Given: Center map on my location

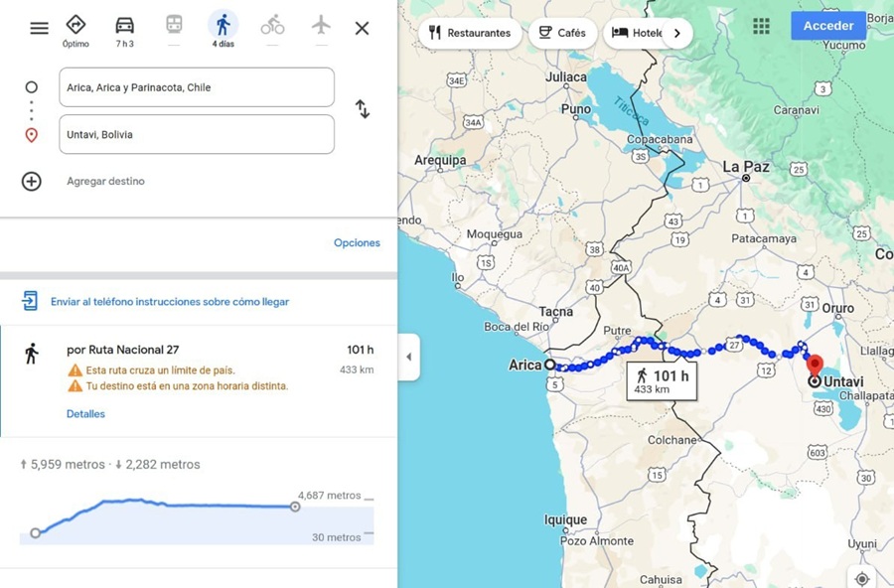Looking at the screenshot, I should 862,578.
